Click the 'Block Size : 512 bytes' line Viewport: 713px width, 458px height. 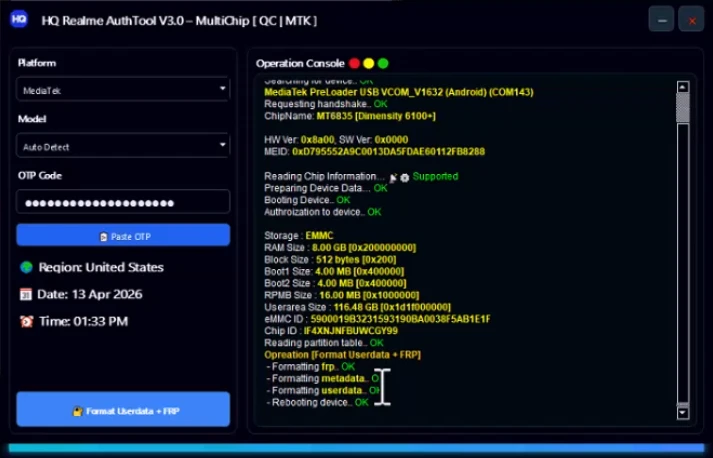(x=330, y=259)
